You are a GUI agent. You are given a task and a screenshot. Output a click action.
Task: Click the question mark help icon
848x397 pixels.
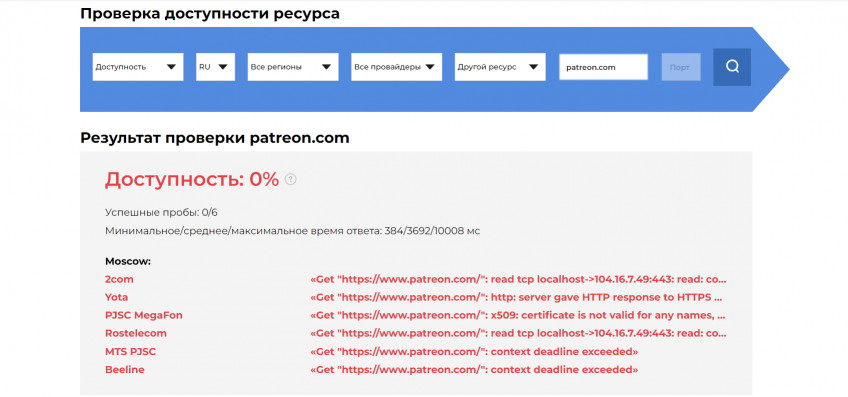(290, 180)
